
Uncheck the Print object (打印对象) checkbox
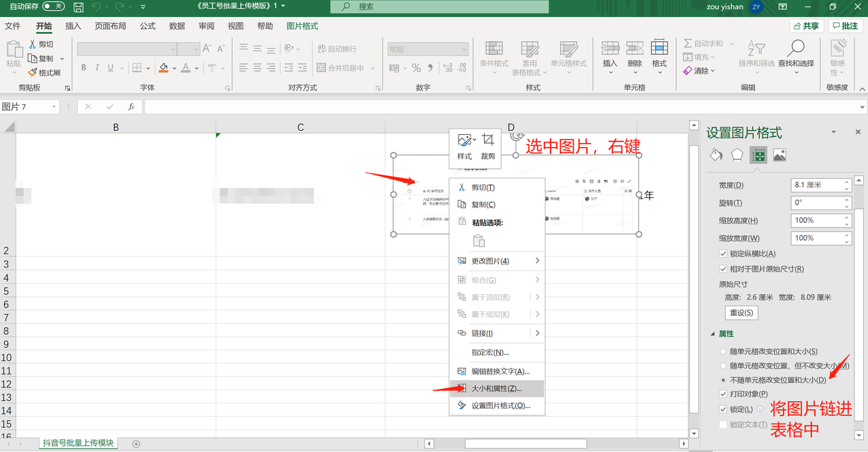(723, 394)
